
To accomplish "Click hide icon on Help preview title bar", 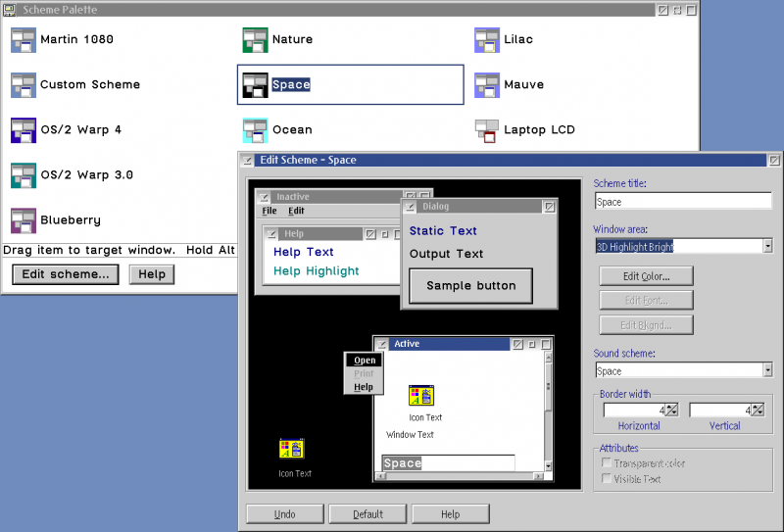I will [x=384, y=234].
